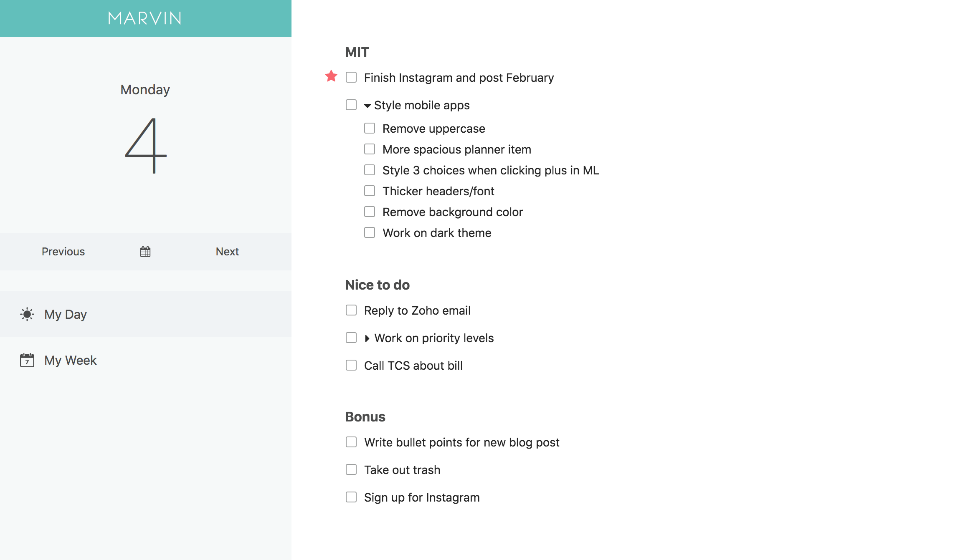Viewport: 958px width, 560px height.
Task: Check the Write bullet points blog post checkbox
Action: (x=351, y=442)
